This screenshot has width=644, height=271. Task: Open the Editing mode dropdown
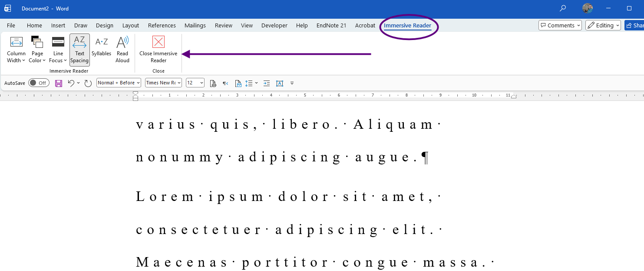click(604, 25)
